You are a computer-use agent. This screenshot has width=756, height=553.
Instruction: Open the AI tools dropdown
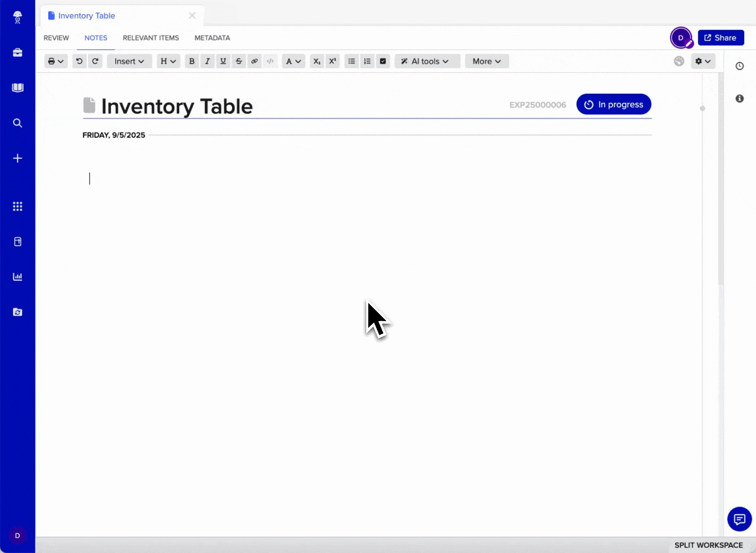coord(427,61)
